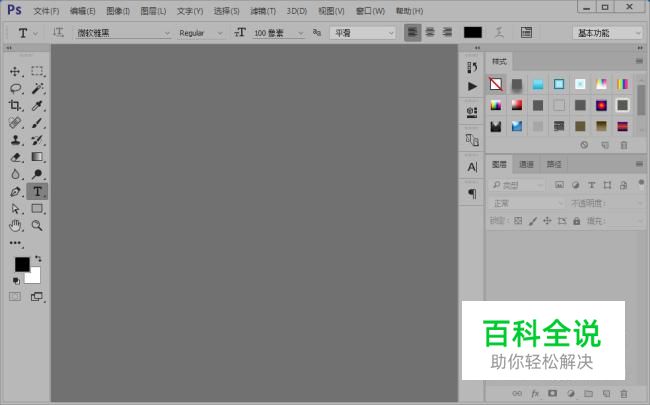This screenshot has height=405, width=650.
Task: Open the Character panel icon
Action: (x=472, y=167)
